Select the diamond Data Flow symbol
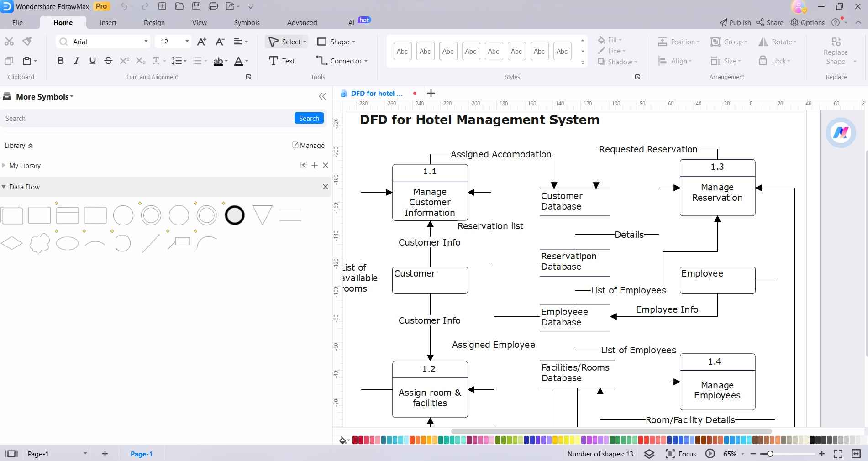868x461 pixels. (12, 243)
